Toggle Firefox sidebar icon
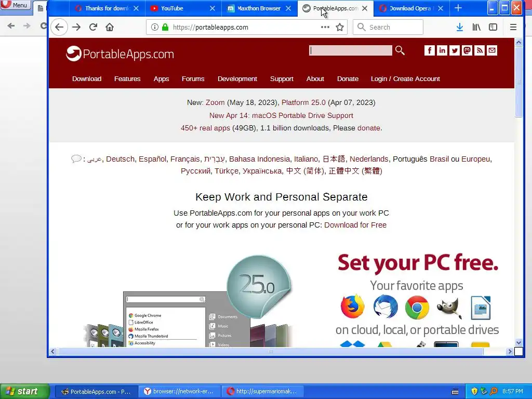This screenshot has height=399, width=532. (x=493, y=27)
